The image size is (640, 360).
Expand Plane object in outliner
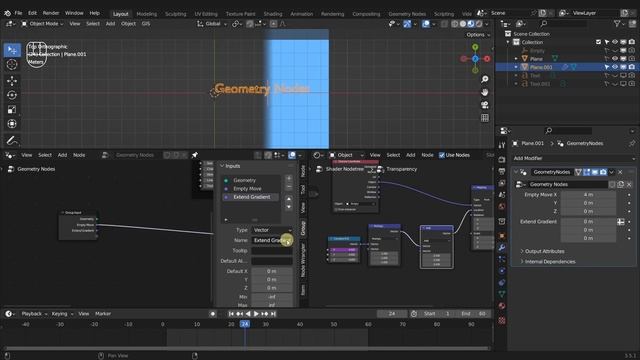pyautogui.click(x=516, y=59)
